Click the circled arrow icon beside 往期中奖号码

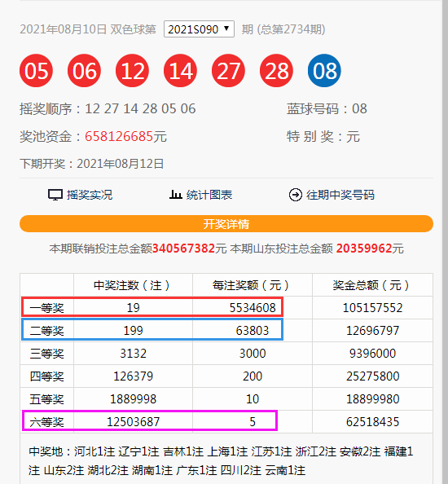[295, 195]
